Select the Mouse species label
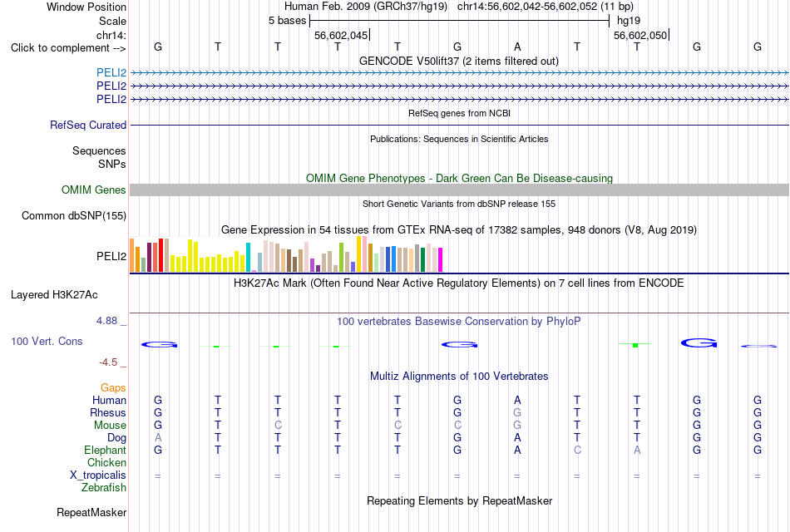The width and height of the screenshot is (790, 532). point(110,426)
